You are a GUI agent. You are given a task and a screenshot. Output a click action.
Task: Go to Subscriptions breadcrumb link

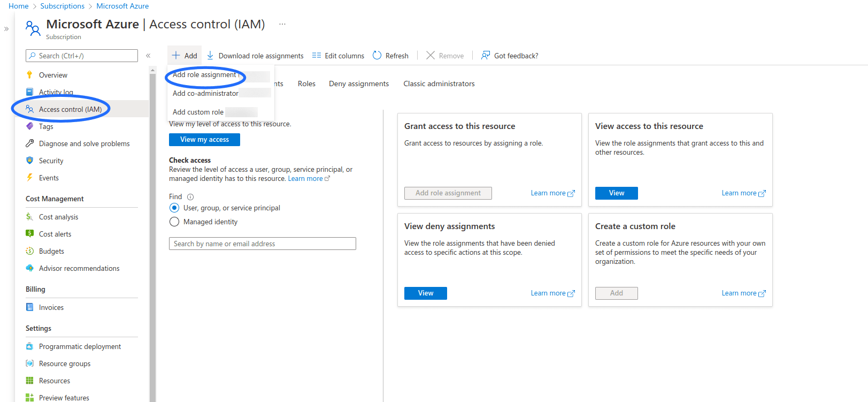point(63,6)
